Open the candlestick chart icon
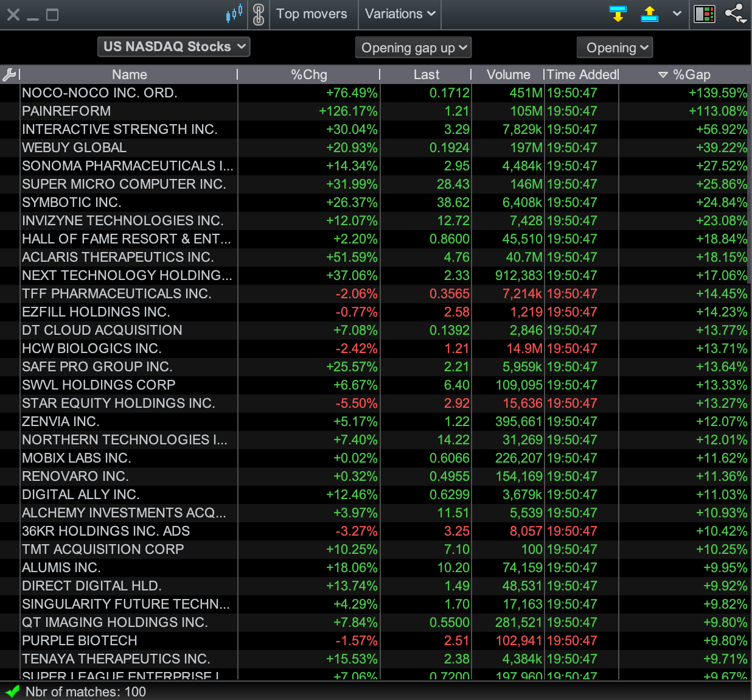The height and width of the screenshot is (700, 752). (234, 13)
